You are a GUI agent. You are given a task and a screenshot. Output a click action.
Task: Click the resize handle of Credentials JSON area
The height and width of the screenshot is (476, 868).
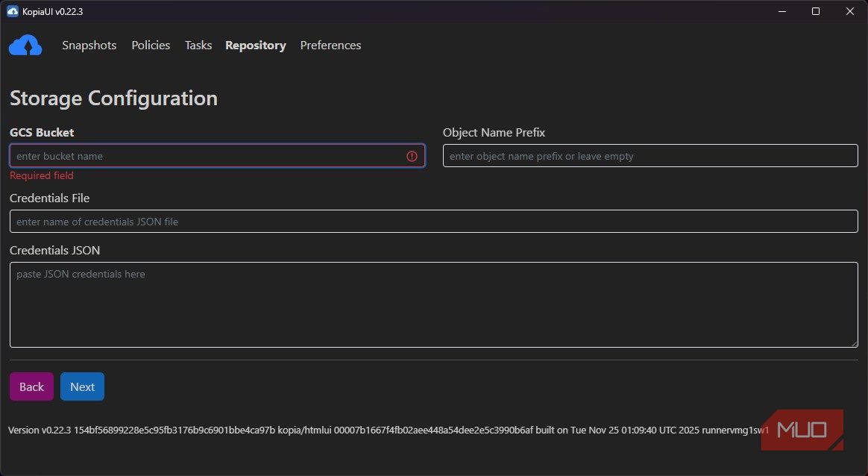(854, 343)
